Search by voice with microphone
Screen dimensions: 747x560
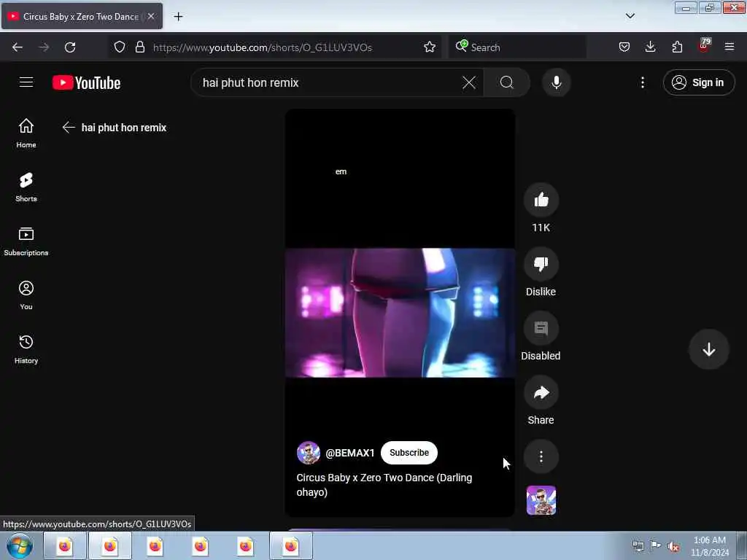coord(556,82)
